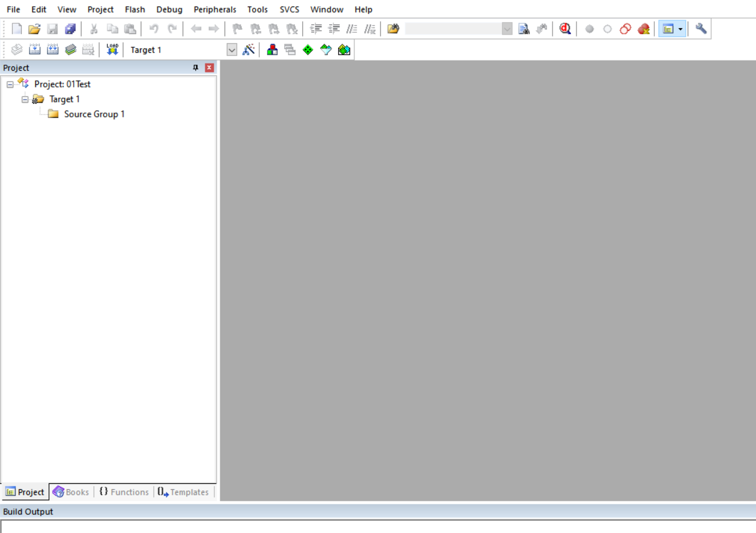Click the Pack Installer icon
Image resolution: width=756 pixels, height=533 pixels.
[344, 50]
